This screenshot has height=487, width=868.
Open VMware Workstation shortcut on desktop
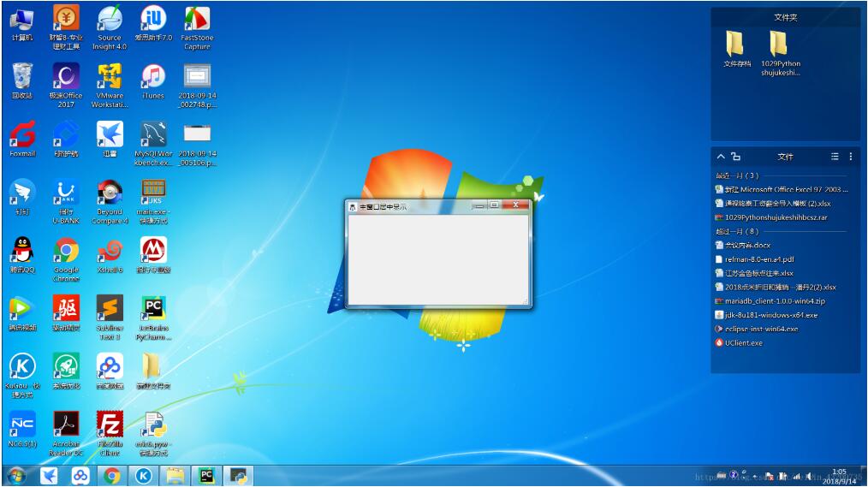click(x=110, y=86)
